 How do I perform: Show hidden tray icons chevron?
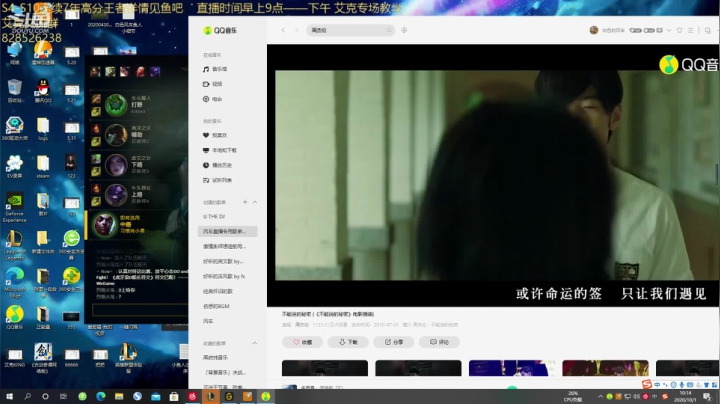pyautogui.click(x=600, y=396)
